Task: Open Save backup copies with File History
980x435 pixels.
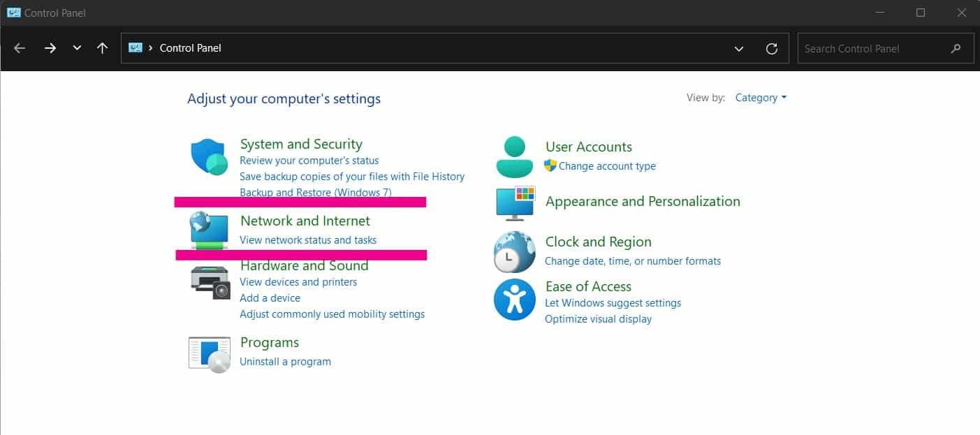Action: click(x=352, y=177)
